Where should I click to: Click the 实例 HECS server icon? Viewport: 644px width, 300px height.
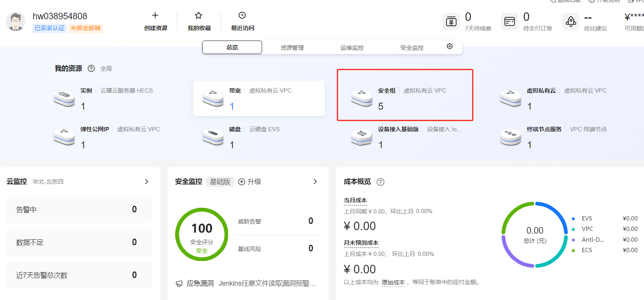64,98
